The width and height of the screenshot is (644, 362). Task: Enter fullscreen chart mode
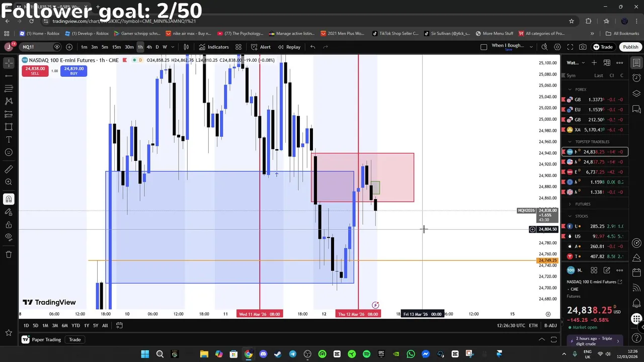coord(570,47)
